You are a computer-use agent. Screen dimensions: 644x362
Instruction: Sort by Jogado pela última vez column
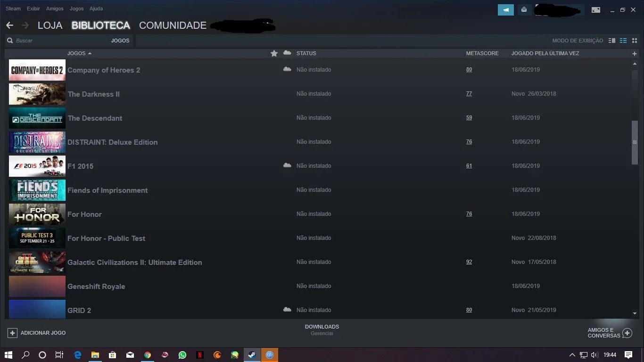pyautogui.click(x=545, y=53)
